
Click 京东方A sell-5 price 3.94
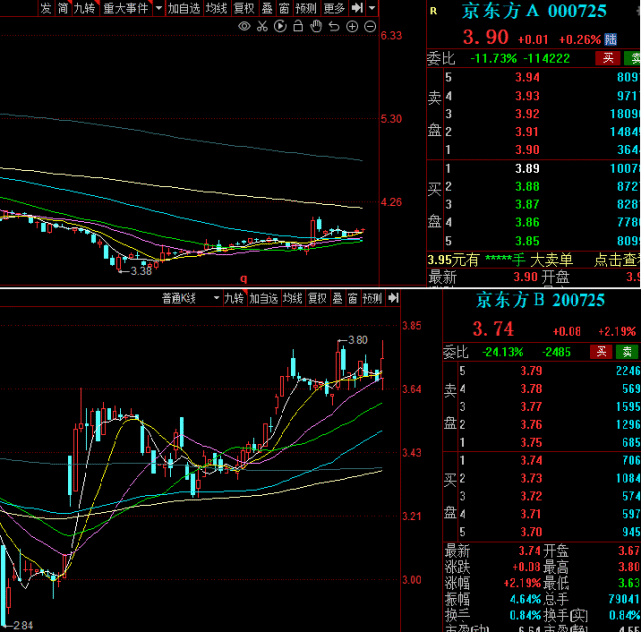(527, 77)
